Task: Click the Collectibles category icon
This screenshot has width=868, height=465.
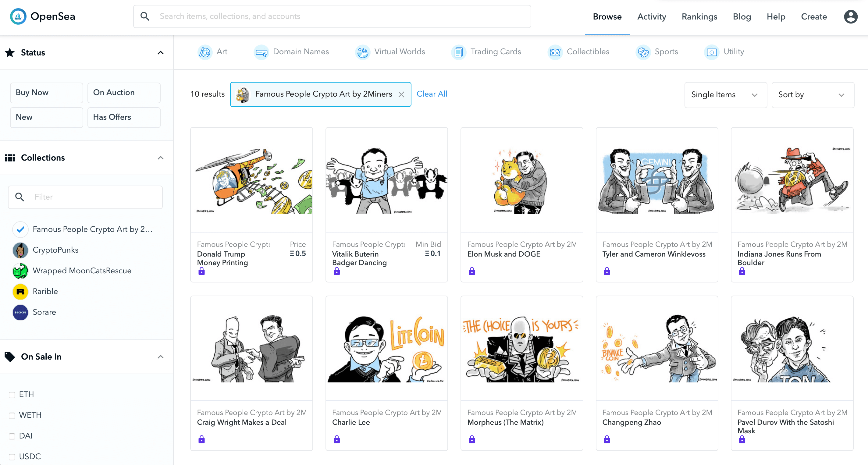Action: tap(554, 52)
